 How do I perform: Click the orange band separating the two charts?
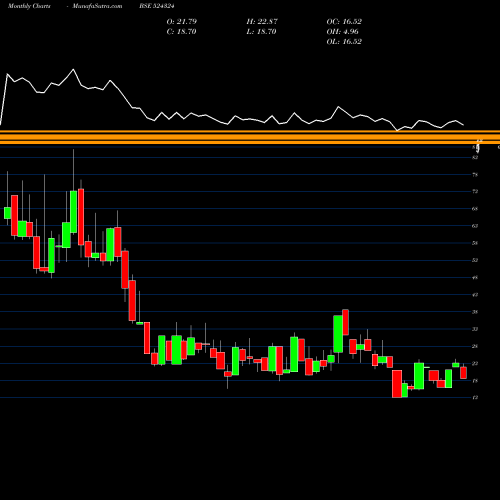pos(250,137)
